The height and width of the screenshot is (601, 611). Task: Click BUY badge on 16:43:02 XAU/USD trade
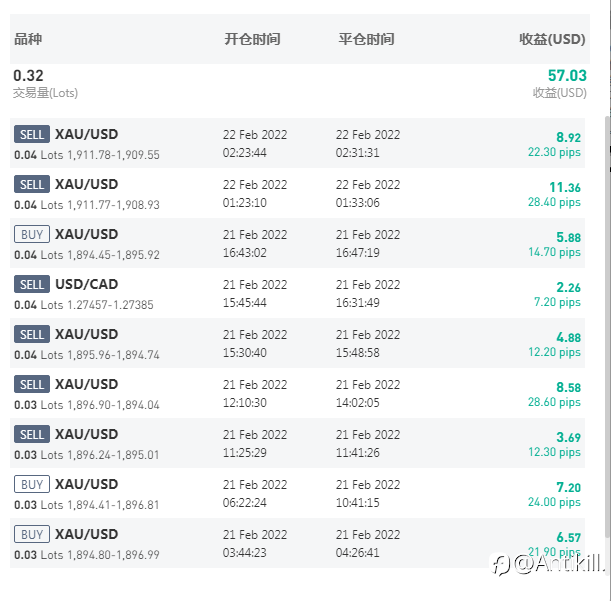click(x=32, y=234)
